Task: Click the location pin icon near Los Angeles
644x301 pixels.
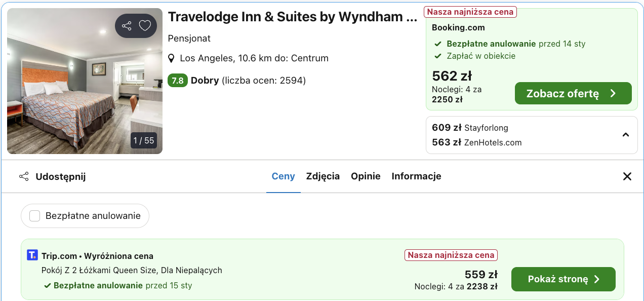Action: (x=172, y=58)
